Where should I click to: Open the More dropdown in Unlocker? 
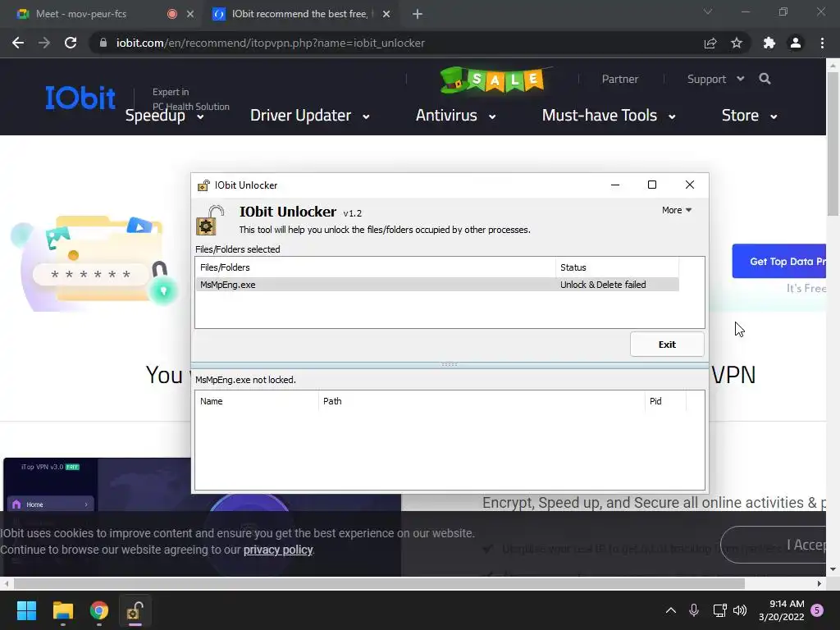click(x=677, y=210)
